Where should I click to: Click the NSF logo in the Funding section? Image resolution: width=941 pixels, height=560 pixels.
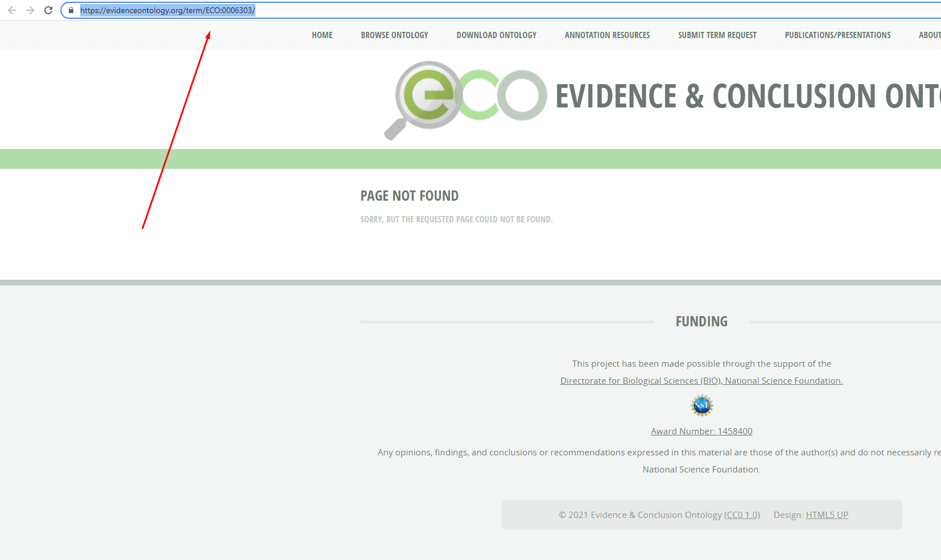(x=701, y=405)
